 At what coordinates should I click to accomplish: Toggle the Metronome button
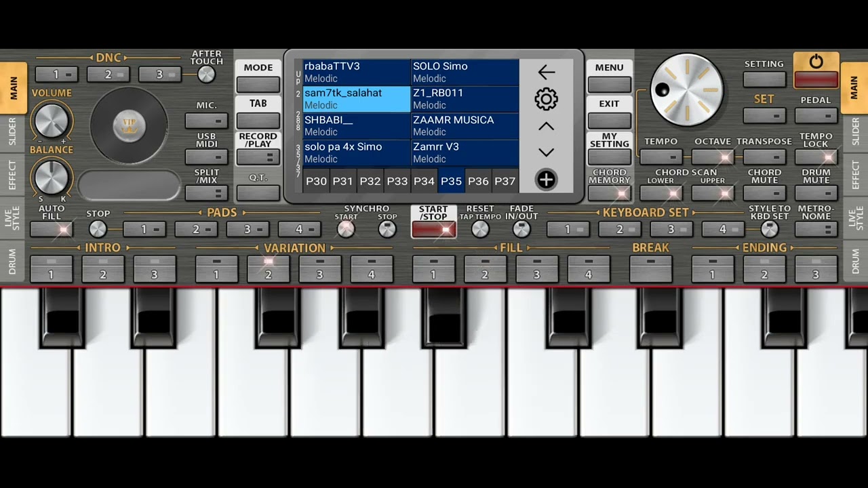(x=816, y=229)
